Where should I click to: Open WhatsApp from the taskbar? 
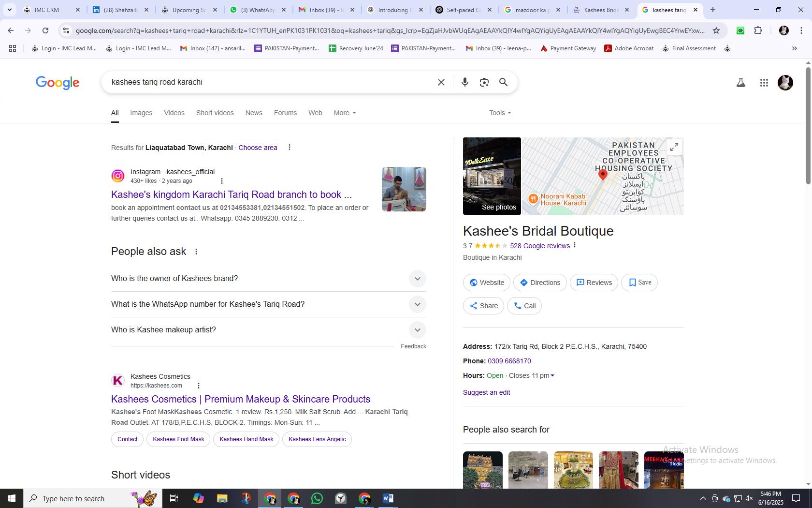(317, 498)
